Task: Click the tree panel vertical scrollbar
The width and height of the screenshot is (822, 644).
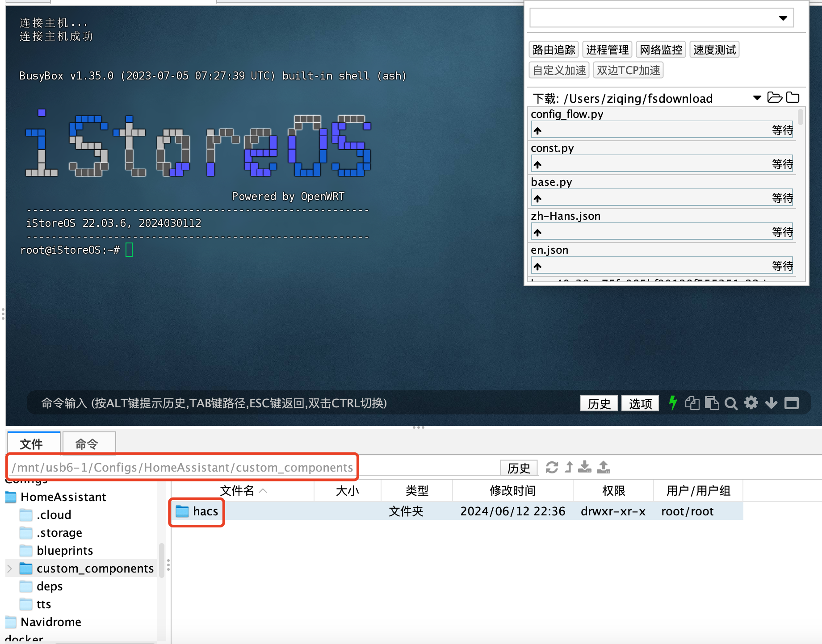Action: coord(162,560)
